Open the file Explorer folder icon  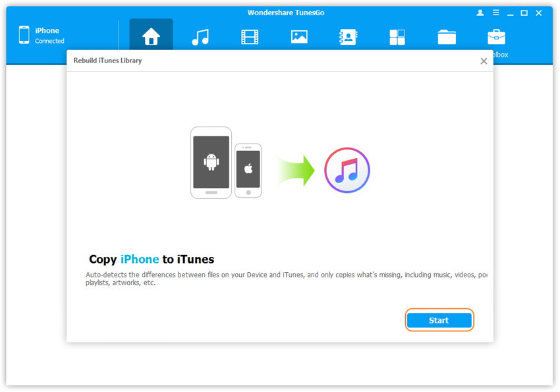coord(447,37)
